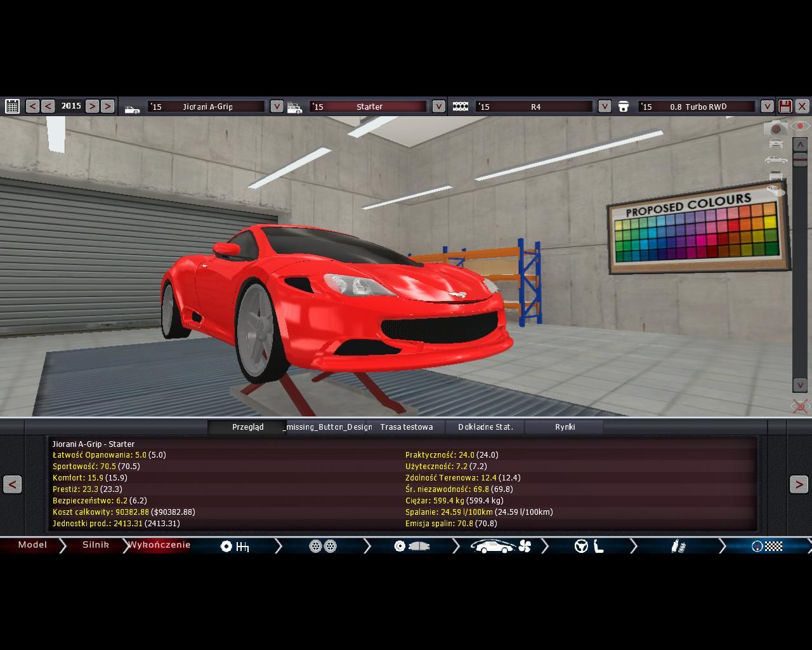Click the Prestiż: 23.3 stat
Viewport: 812px width, 650px height.
click(x=88, y=489)
